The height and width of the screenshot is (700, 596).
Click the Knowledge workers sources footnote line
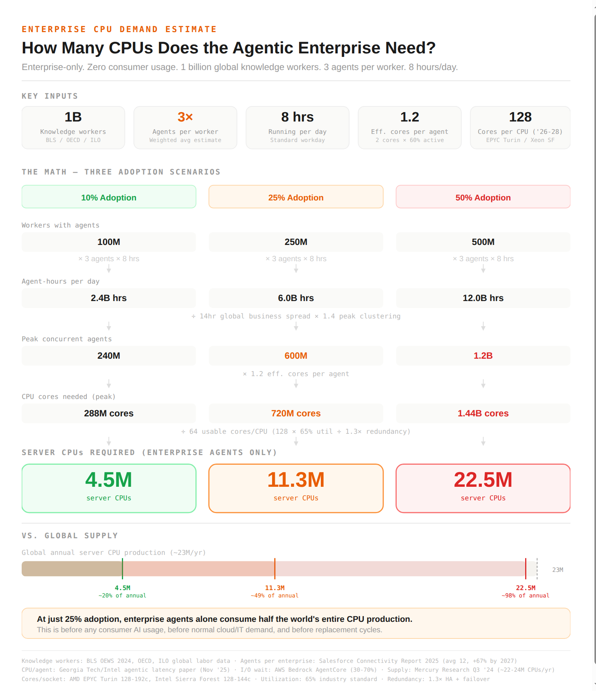point(269,661)
